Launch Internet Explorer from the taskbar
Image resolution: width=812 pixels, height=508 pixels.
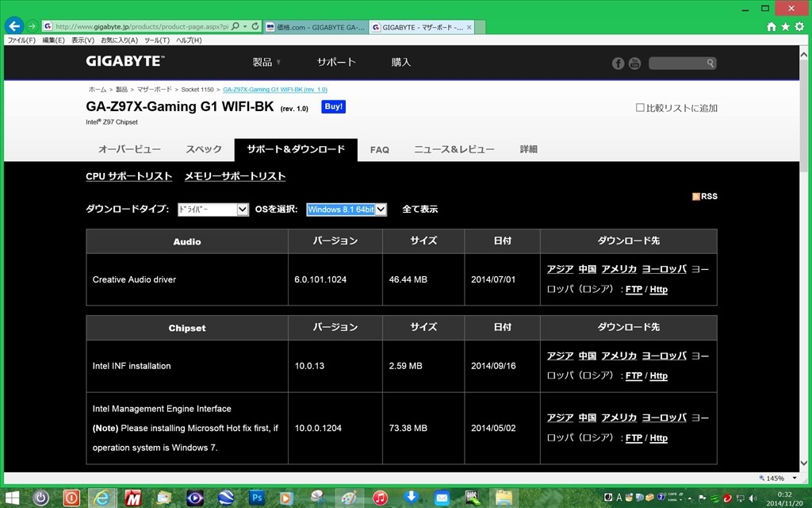tap(102, 498)
